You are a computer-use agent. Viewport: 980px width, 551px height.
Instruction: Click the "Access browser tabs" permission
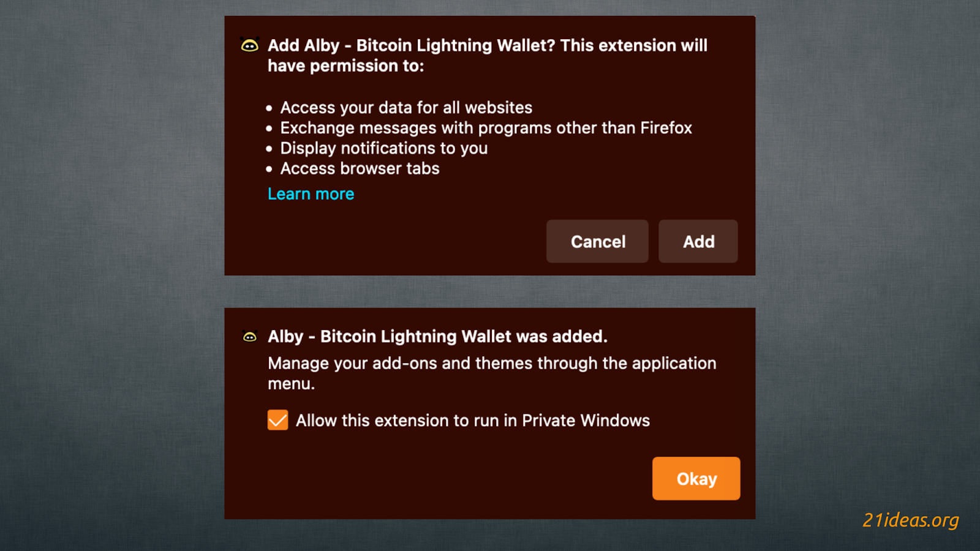click(x=360, y=168)
